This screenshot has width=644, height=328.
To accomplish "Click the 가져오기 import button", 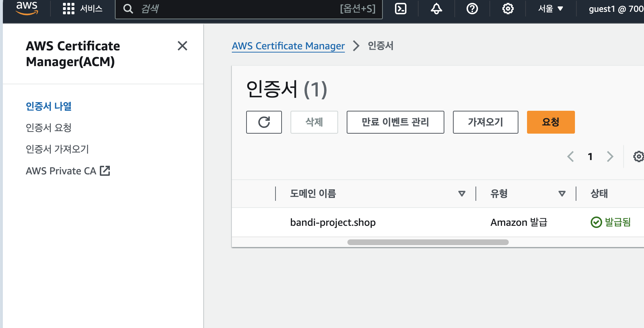I will pos(486,122).
